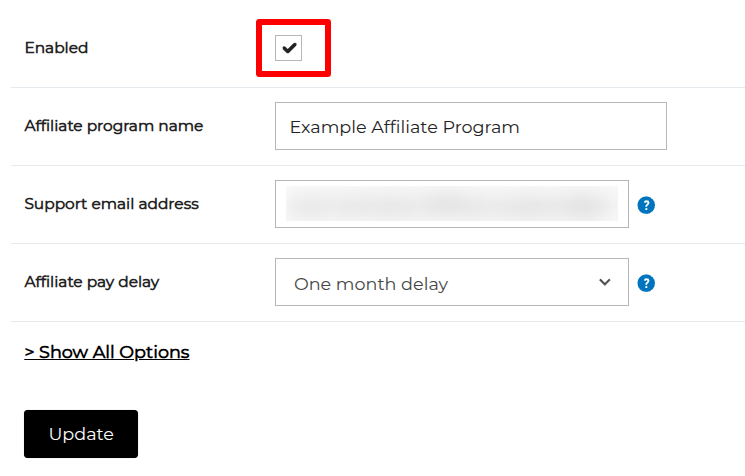
Task: Click the blue question mark next to email field
Action: tap(646, 205)
